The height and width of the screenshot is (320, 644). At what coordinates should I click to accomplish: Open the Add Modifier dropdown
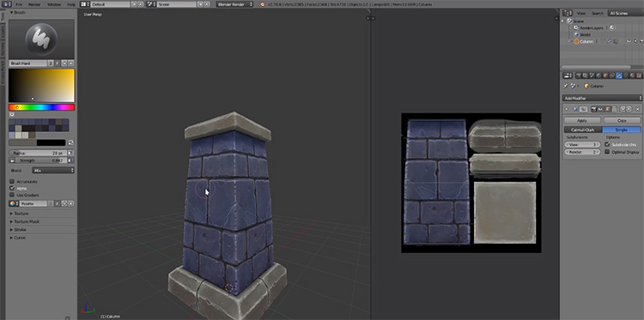(602, 98)
